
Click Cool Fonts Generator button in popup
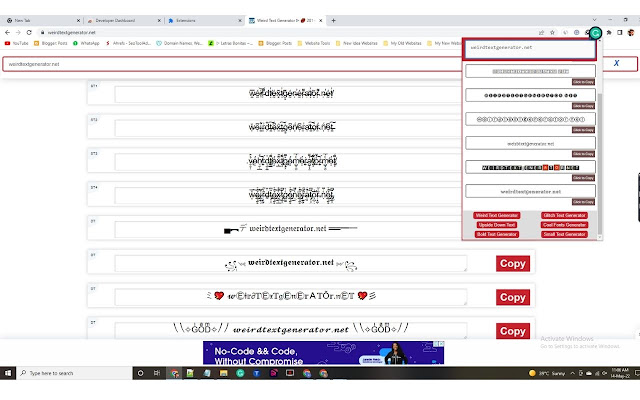coord(564,224)
